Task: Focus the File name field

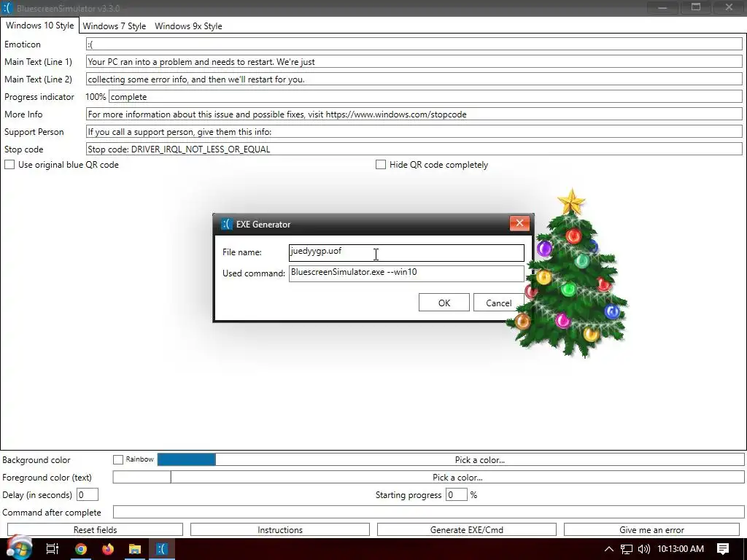Action: 406,252
